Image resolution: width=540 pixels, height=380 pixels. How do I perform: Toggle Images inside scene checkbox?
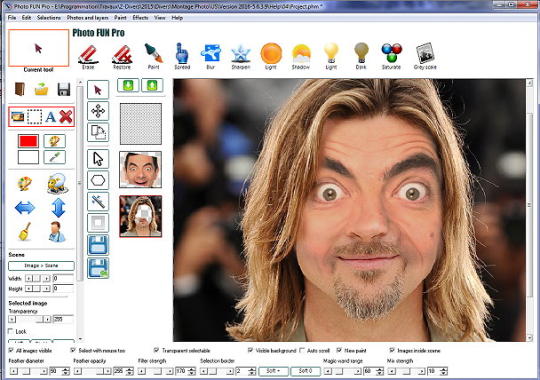click(x=392, y=350)
